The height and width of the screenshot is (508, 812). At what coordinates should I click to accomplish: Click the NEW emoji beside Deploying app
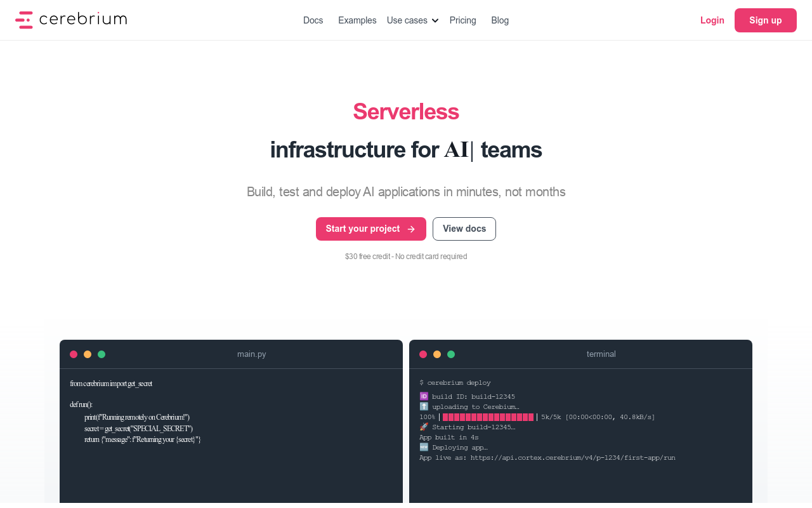pos(424,447)
